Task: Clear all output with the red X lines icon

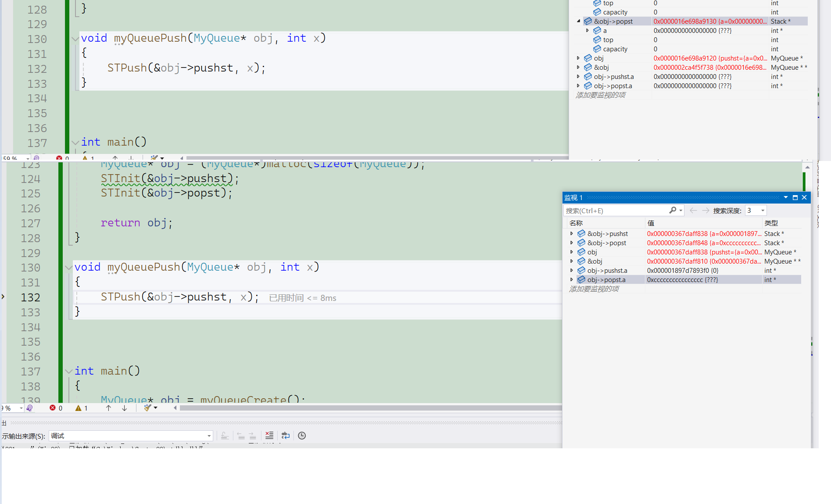Action: click(x=269, y=436)
